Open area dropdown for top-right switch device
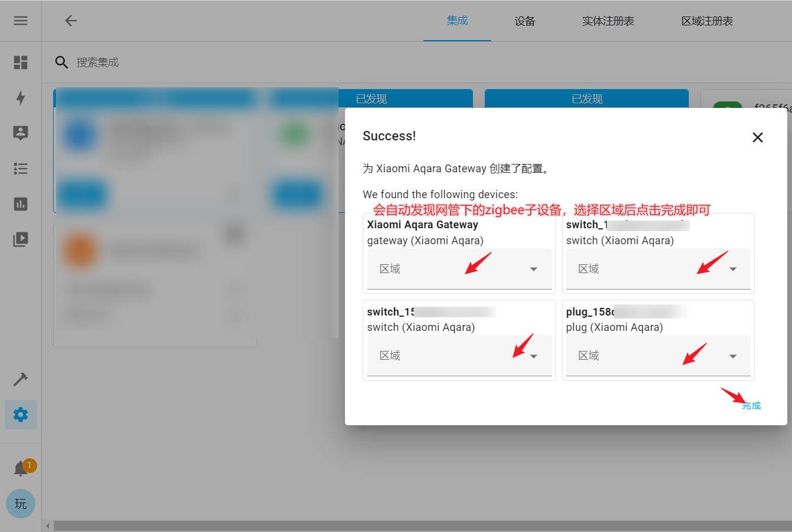Viewport: 792px width, 532px height. pos(658,269)
